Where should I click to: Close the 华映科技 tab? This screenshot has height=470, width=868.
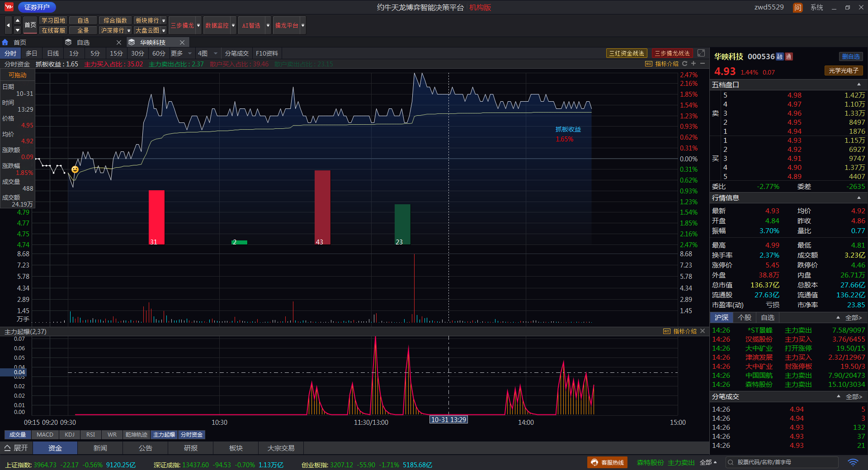182,42
